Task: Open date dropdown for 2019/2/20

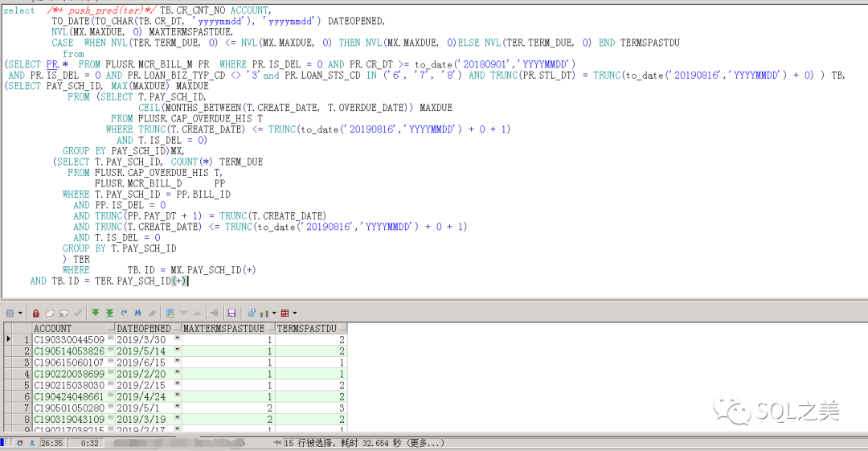Action: click(x=177, y=372)
